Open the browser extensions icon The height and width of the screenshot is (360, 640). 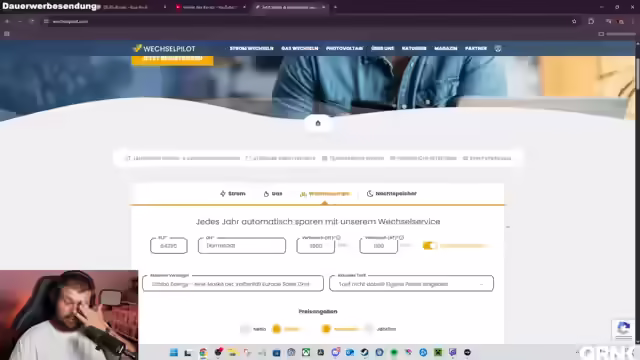pyautogui.click(x=591, y=21)
